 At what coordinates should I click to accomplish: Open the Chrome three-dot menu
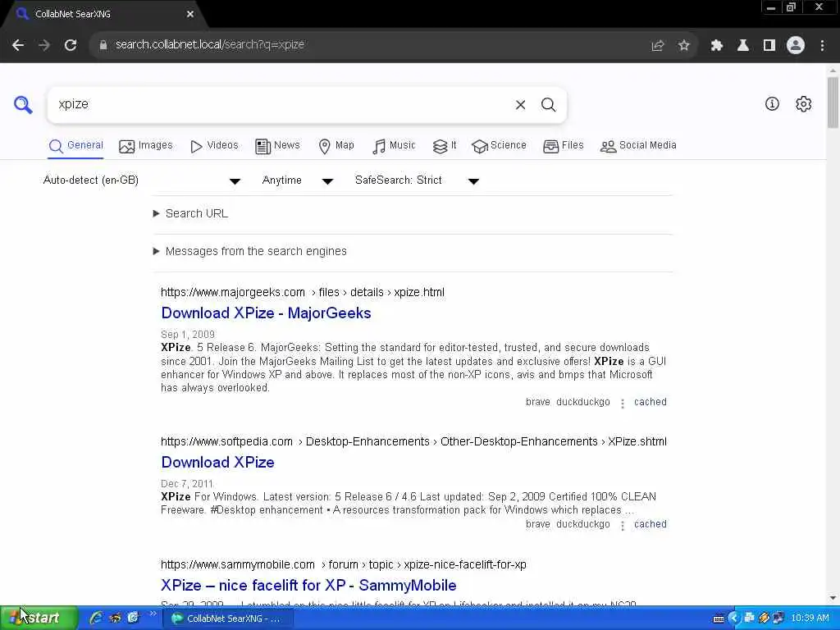pos(822,46)
